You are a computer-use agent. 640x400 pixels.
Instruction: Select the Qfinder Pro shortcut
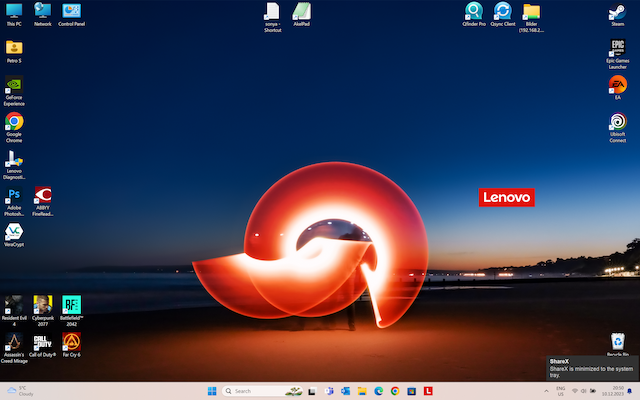tap(474, 12)
